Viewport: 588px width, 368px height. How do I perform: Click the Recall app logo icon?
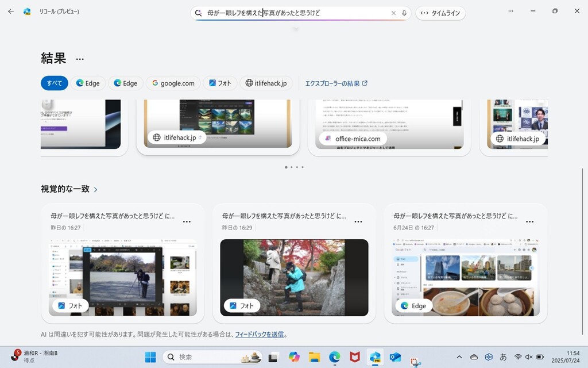pyautogui.click(x=27, y=11)
